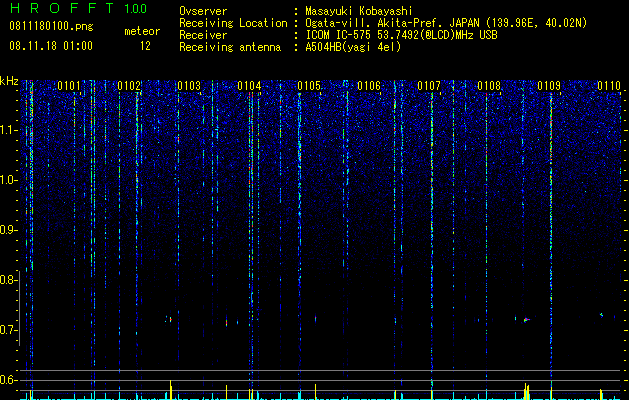The image size is (629, 400).
Task: Click the 0103 time marker label
Action: click(x=189, y=86)
